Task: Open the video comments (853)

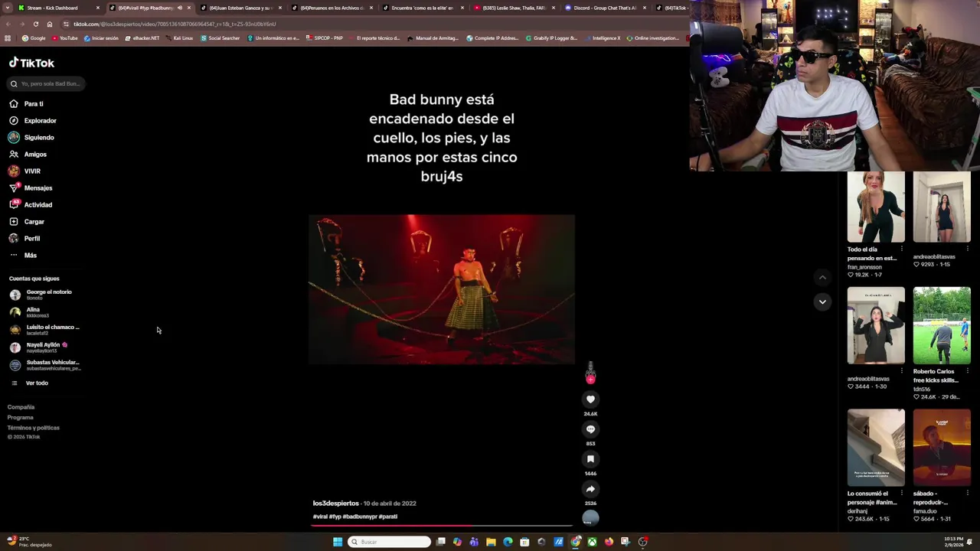Action: click(590, 429)
